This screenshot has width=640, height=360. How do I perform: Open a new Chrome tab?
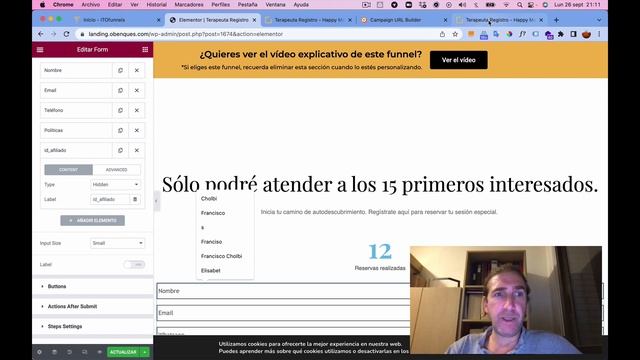(x=556, y=20)
